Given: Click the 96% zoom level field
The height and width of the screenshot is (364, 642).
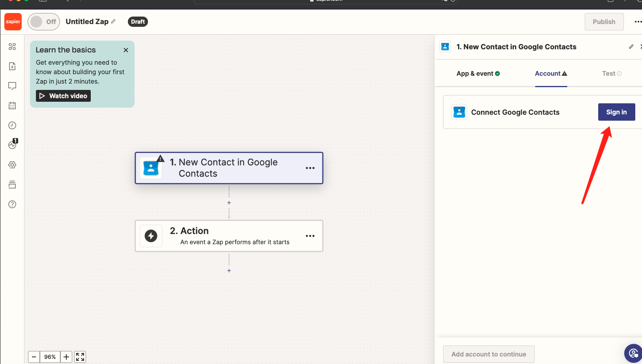Looking at the screenshot, I should tap(50, 357).
